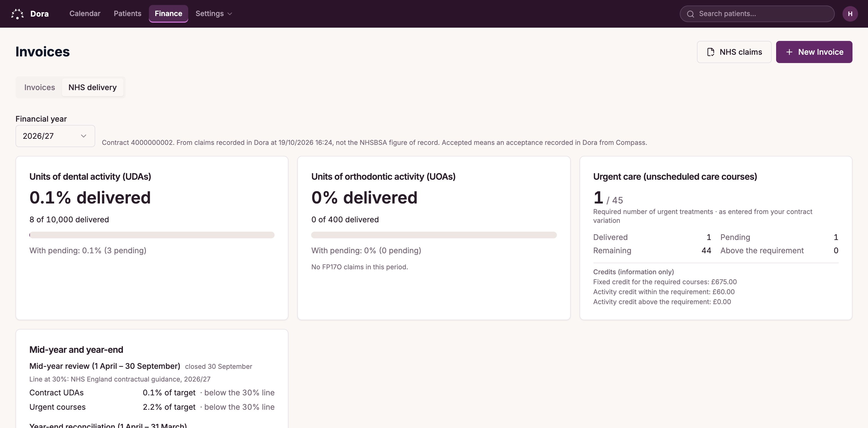868x428 pixels.
Task: Focus the Search patients field
Action: [x=757, y=14]
